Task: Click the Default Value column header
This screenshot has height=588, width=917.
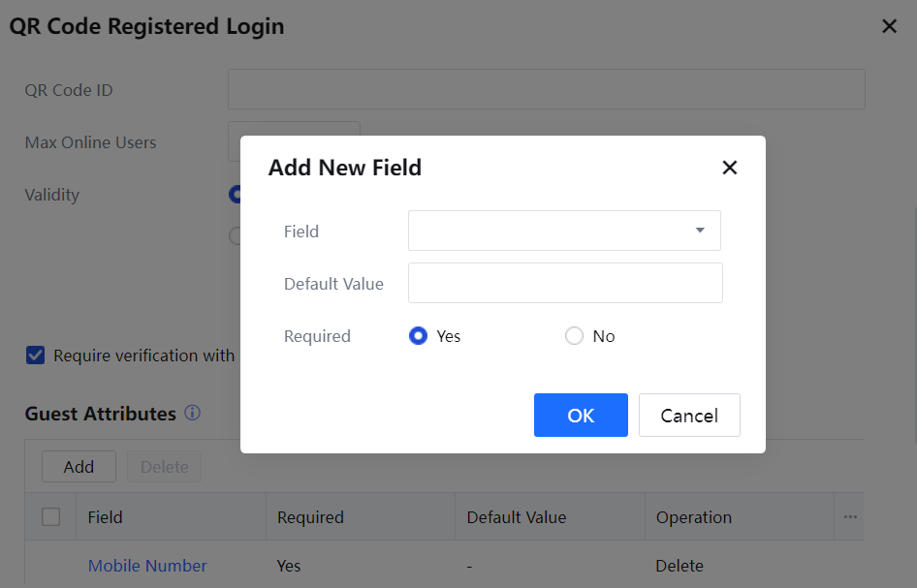Action: point(516,517)
